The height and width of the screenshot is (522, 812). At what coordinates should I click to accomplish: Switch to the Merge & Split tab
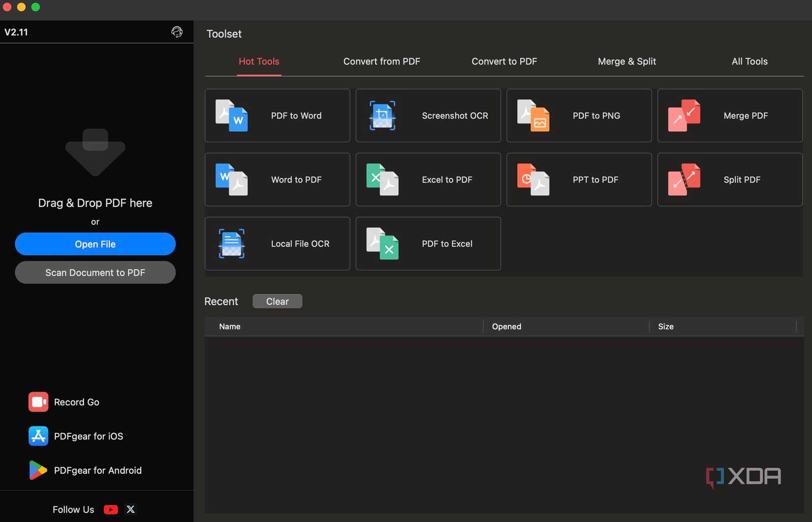coord(626,61)
